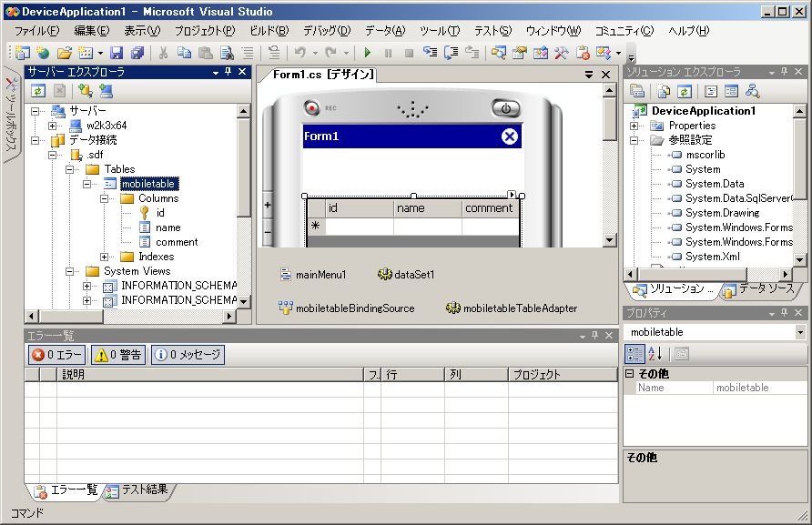Collapse the サーバー node in Server Explorer
Image resolution: width=812 pixels, height=525 pixels.
pos(35,111)
